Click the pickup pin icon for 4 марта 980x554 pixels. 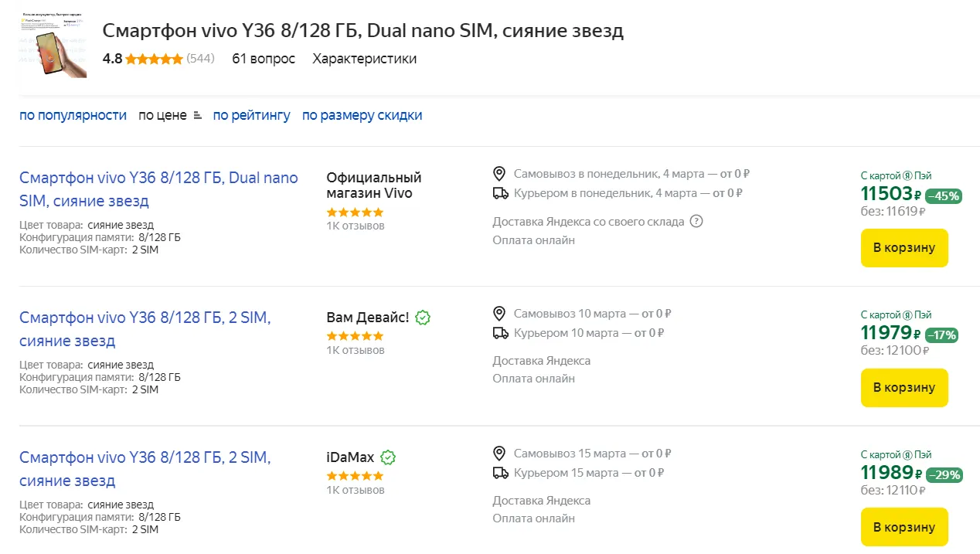(x=500, y=174)
